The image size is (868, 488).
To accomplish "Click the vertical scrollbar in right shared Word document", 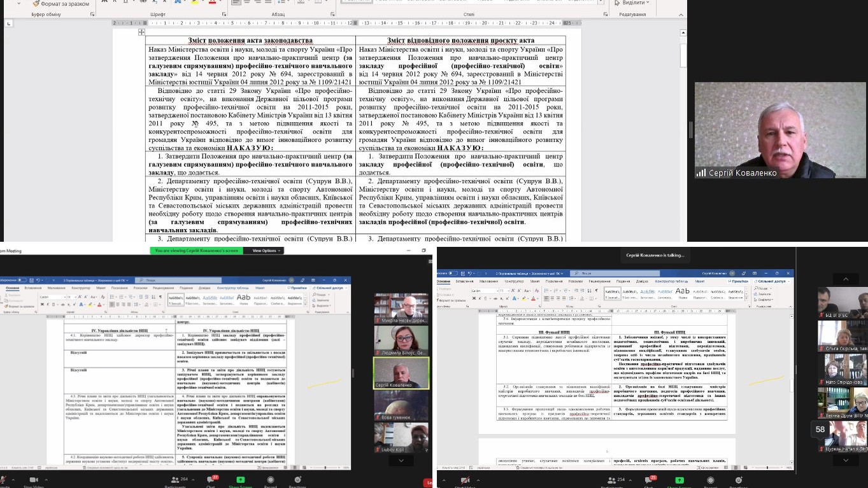I will pyautogui.click(x=792, y=388).
